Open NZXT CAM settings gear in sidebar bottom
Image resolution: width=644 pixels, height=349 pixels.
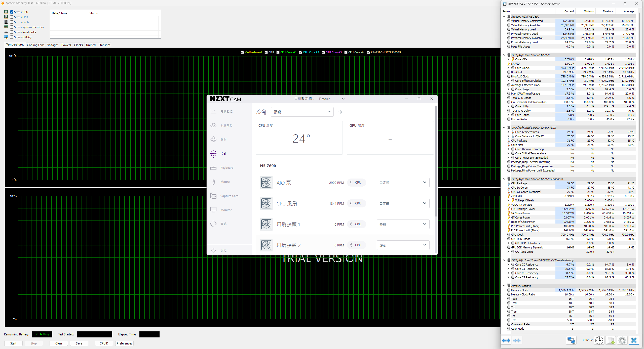click(x=214, y=250)
